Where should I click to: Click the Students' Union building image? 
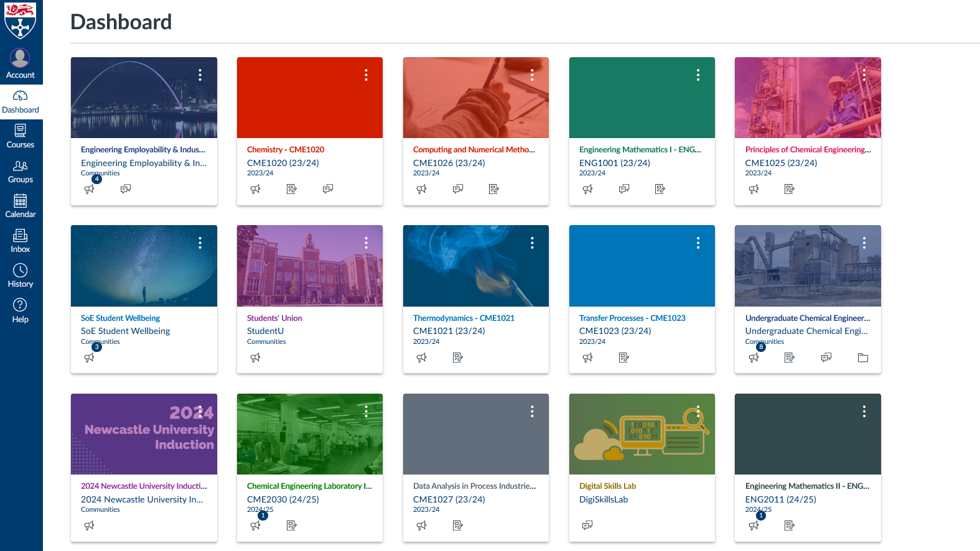click(x=309, y=266)
